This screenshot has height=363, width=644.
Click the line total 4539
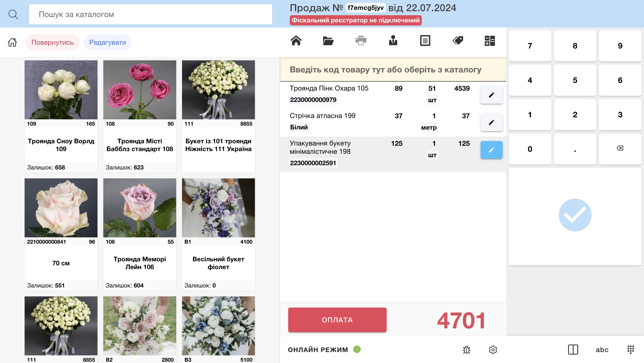click(x=462, y=89)
